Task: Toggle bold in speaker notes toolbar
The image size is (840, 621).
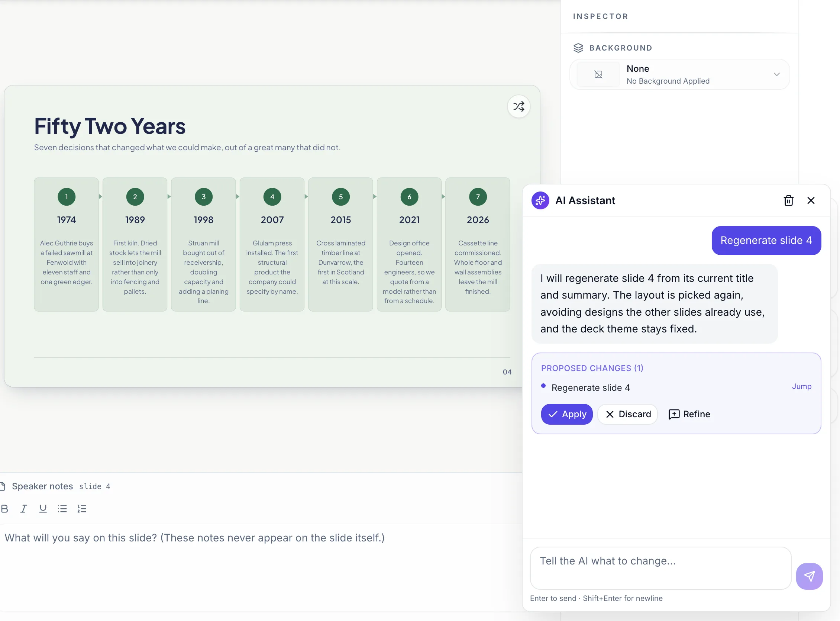Action: (4, 509)
